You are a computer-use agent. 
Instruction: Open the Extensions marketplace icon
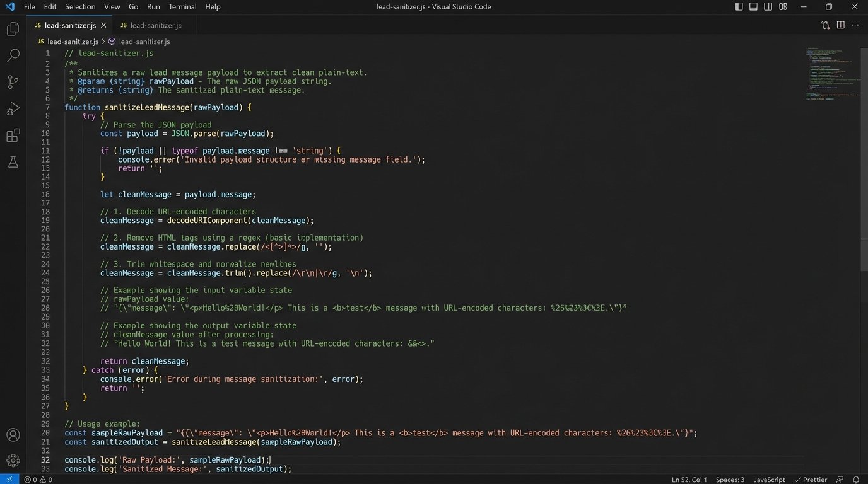[13, 135]
